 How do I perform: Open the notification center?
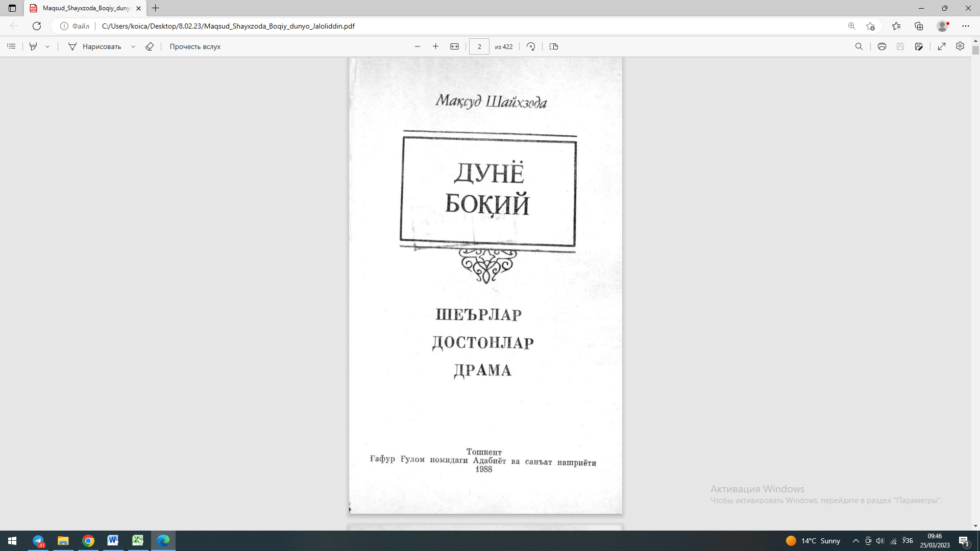coord(964,541)
